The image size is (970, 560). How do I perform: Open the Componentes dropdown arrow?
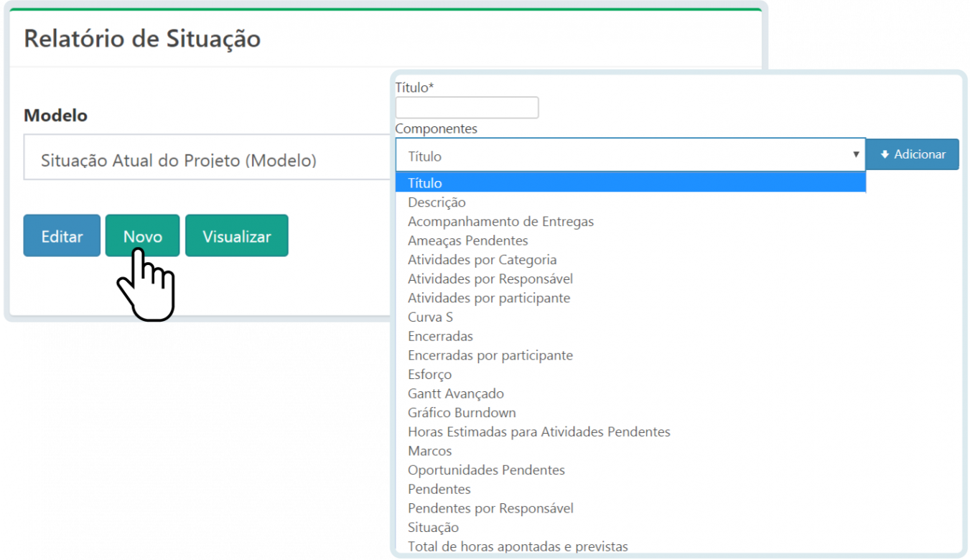856,154
